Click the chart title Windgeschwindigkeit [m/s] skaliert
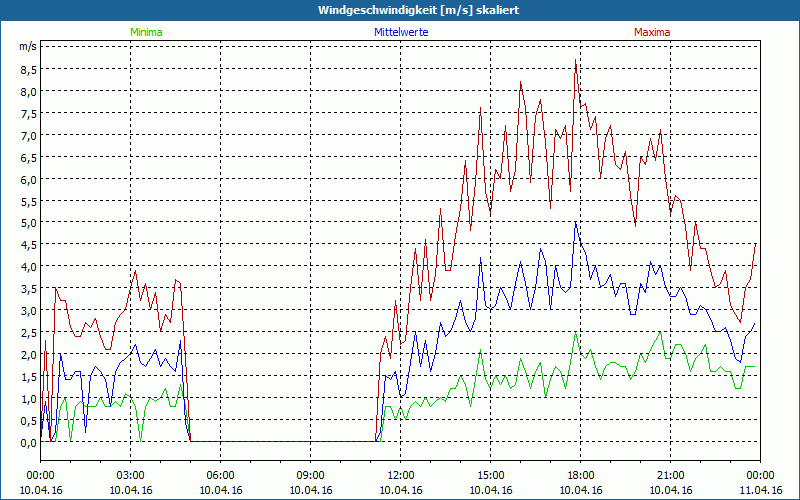The image size is (800, 500). (x=418, y=10)
